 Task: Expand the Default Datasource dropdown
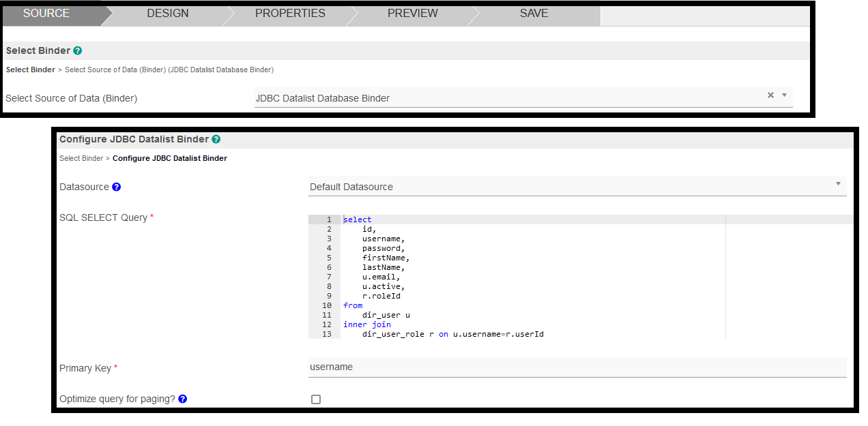pos(838,184)
